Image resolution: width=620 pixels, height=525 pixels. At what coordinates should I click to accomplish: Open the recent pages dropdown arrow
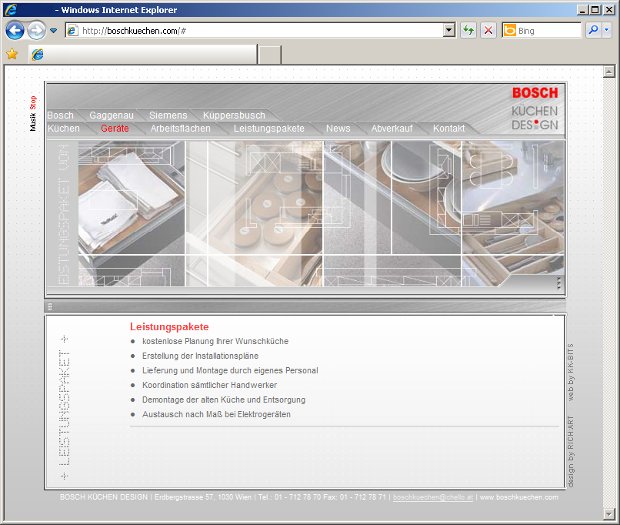click(54, 30)
